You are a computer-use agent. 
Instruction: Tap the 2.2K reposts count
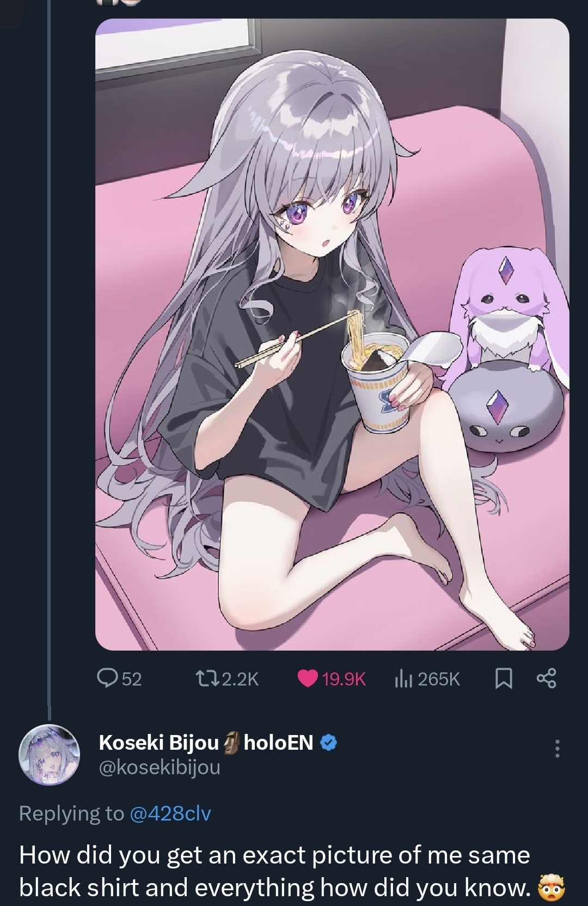(240, 679)
